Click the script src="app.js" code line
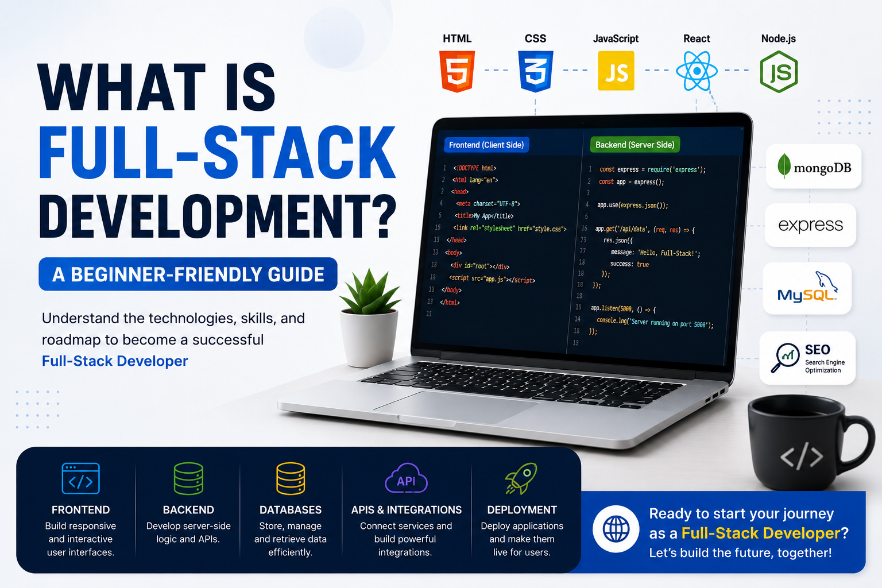 [492, 279]
